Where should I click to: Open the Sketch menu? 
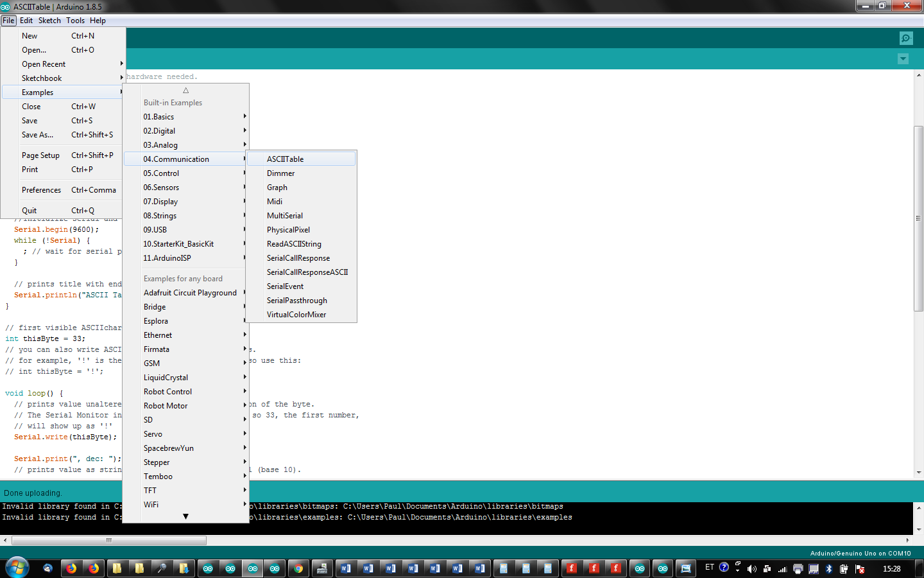click(x=49, y=21)
